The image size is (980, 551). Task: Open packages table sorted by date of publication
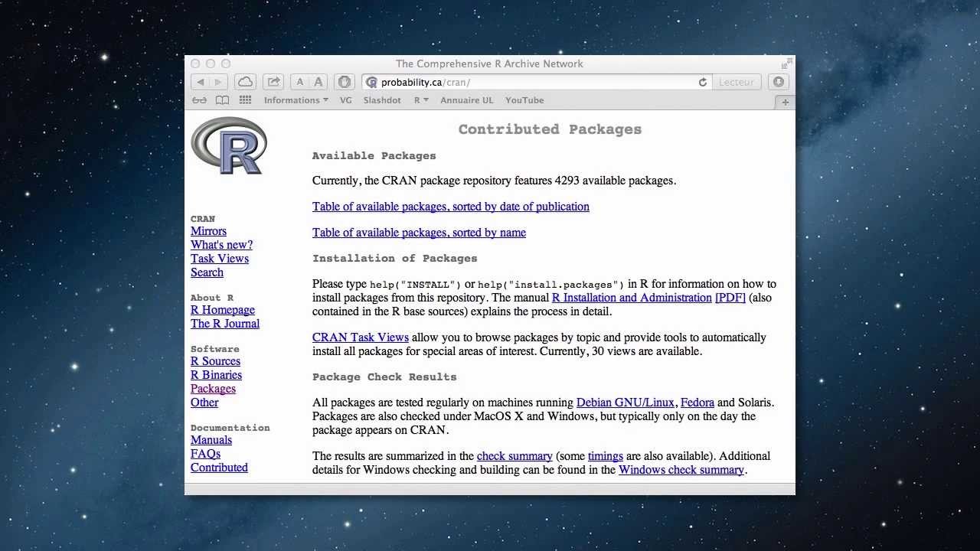[x=451, y=207]
